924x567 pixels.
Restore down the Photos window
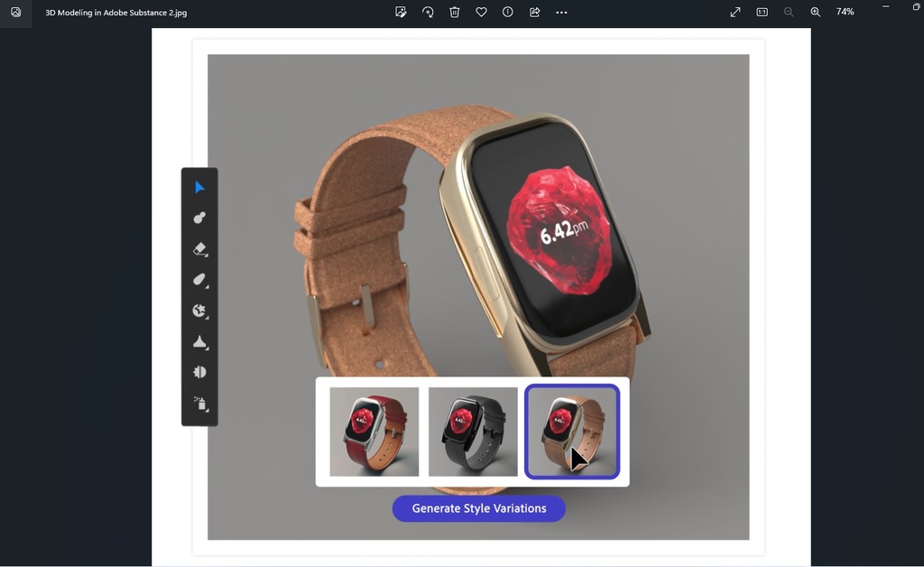tap(917, 6)
